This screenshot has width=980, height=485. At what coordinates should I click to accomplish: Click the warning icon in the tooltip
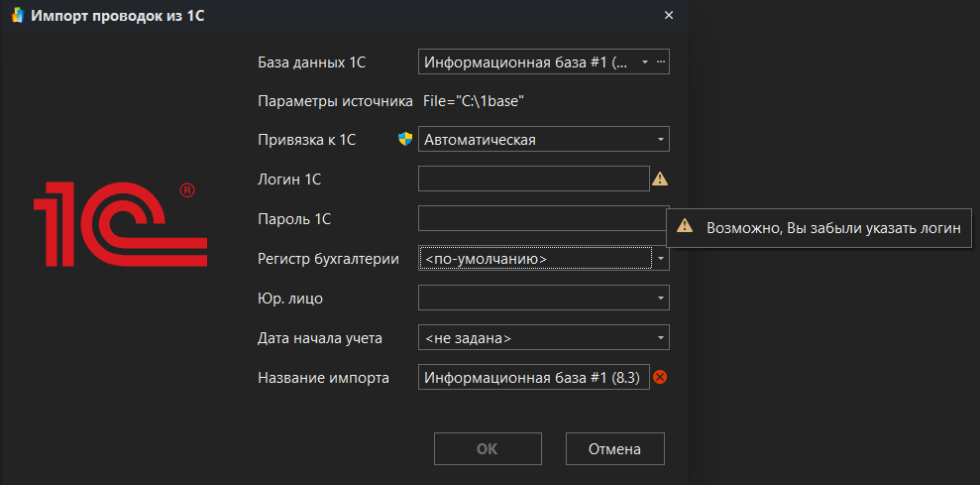pos(685,226)
